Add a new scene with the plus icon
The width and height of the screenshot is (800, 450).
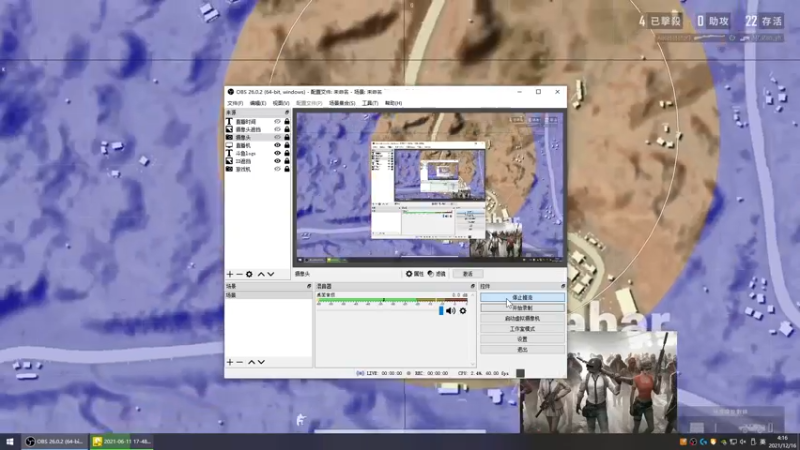pyautogui.click(x=230, y=362)
